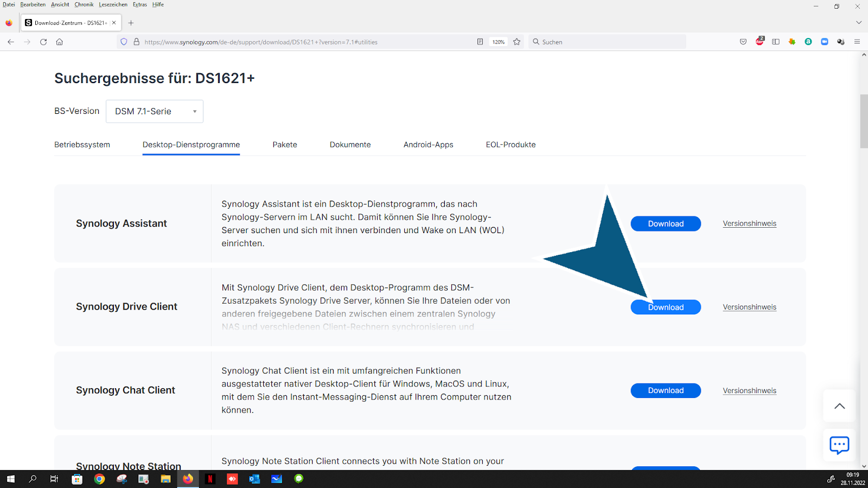Download Synology Assistant

(666, 223)
